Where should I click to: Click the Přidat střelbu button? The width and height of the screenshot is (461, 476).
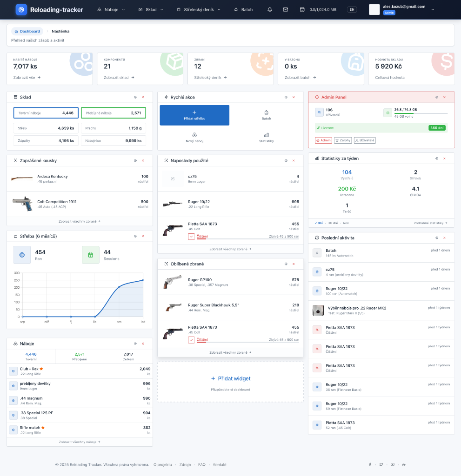click(x=194, y=115)
